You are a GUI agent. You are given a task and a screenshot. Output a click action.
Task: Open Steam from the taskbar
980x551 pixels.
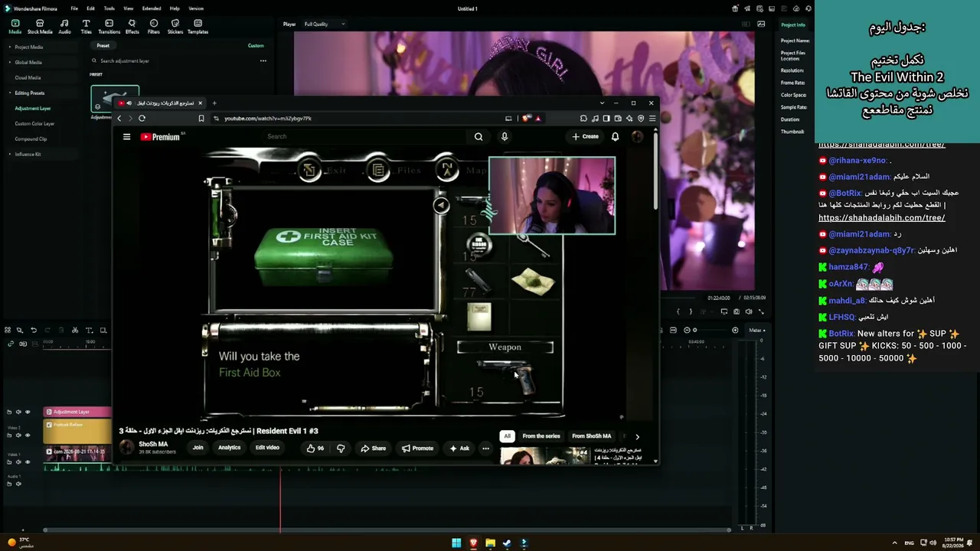point(507,543)
